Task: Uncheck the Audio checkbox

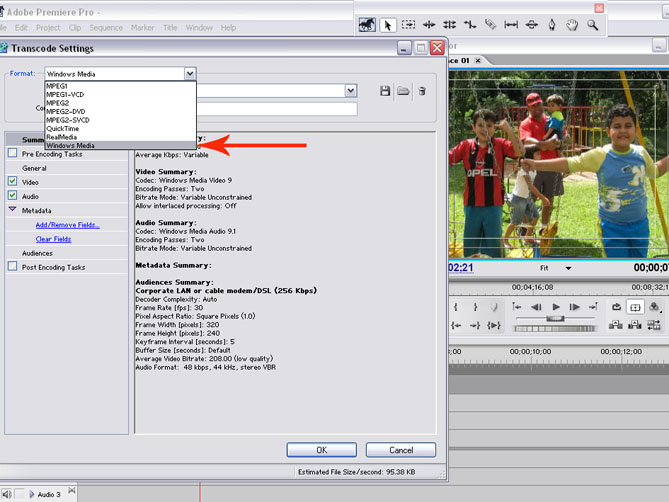Action: pos(13,196)
